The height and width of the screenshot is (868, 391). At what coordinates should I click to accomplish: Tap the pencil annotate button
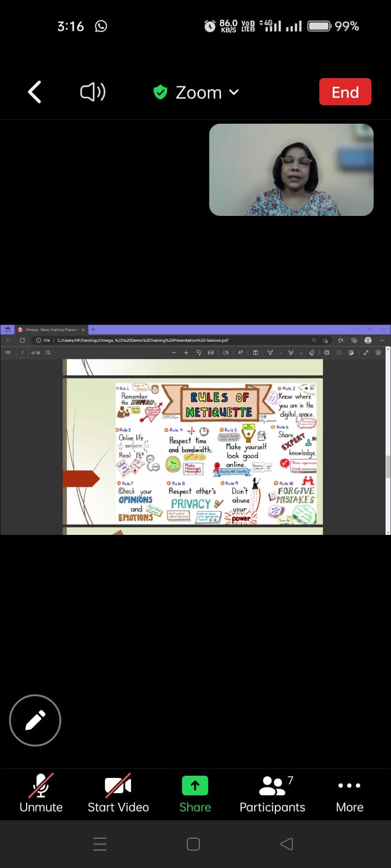point(35,720)
